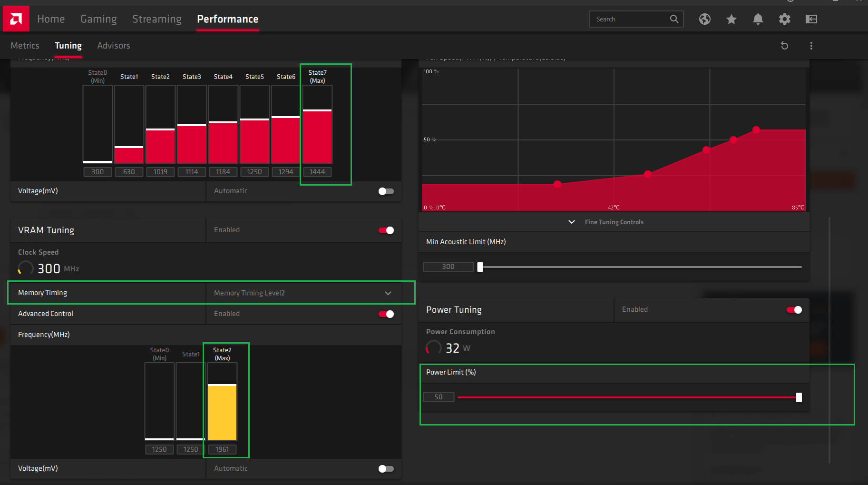Viewport: 868px width, 485px height.
Task: Open the Memory Timing Level2 dropdown
Action: [x=388, y=293]
